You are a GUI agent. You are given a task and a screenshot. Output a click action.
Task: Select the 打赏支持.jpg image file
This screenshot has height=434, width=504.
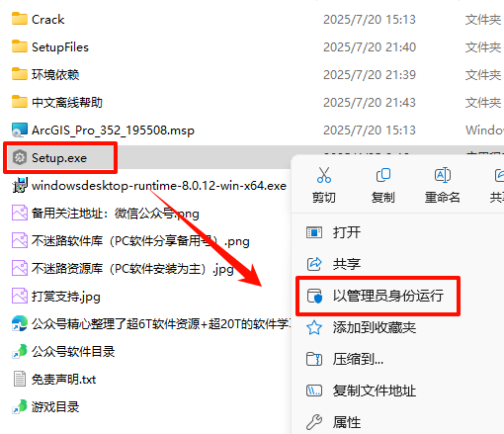click(x=66, y=297)
